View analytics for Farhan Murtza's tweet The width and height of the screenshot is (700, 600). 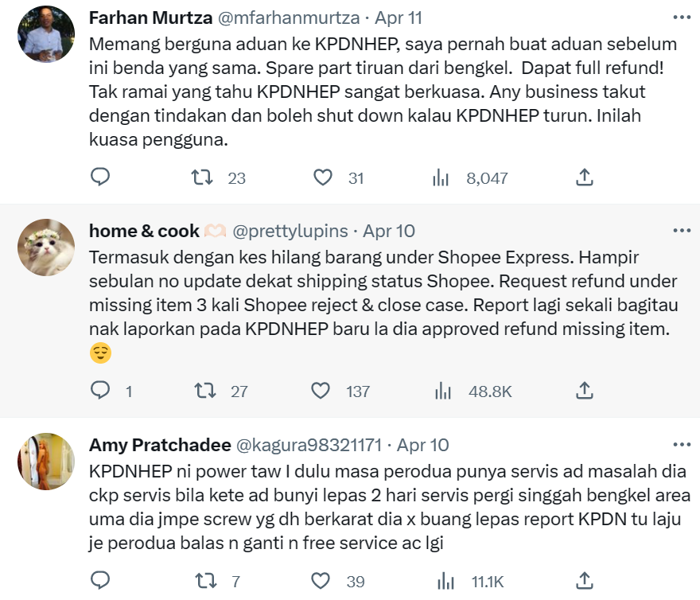pos(441,177)
